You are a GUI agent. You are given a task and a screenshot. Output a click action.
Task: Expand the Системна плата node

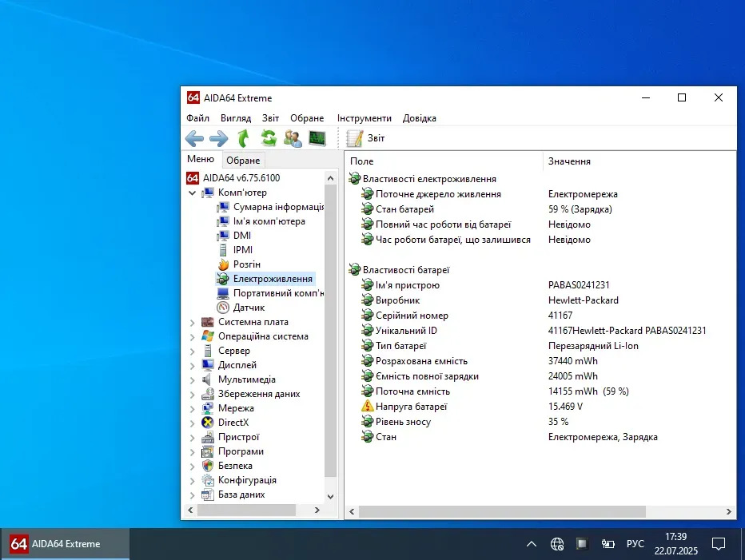192,322
